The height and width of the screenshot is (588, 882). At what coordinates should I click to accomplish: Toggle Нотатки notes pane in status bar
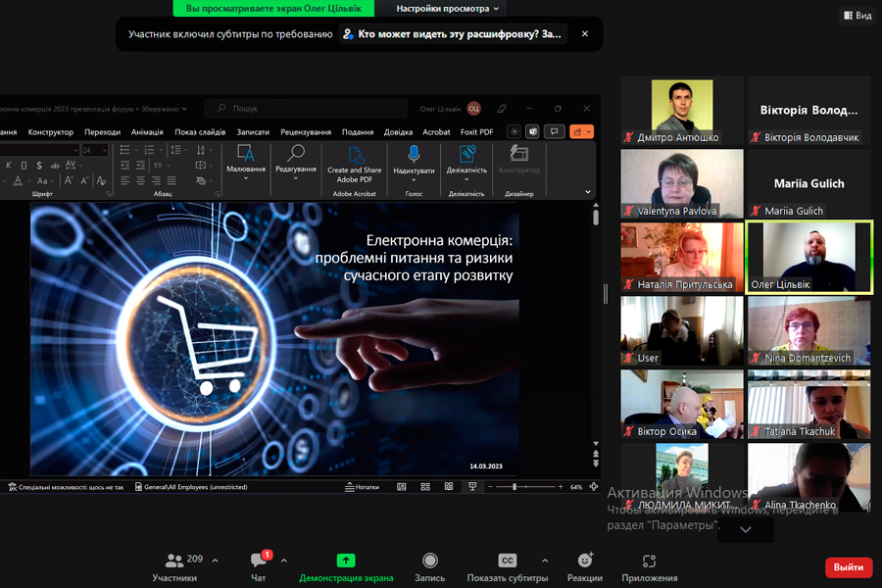point(363,486)
